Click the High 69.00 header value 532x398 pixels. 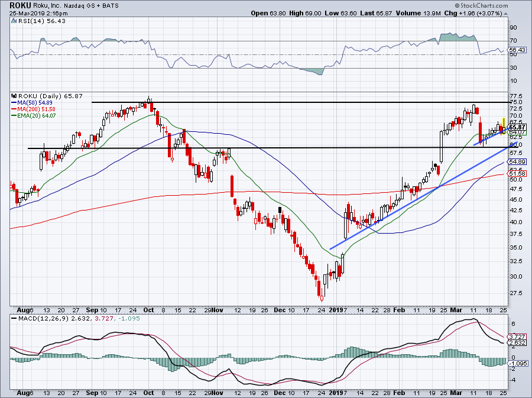pos(306,13)
